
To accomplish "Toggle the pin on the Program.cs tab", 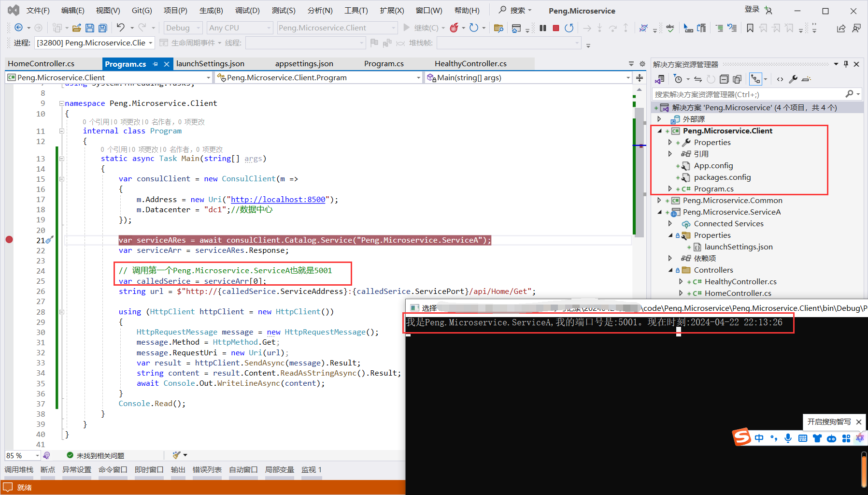I will click(156, 64).
